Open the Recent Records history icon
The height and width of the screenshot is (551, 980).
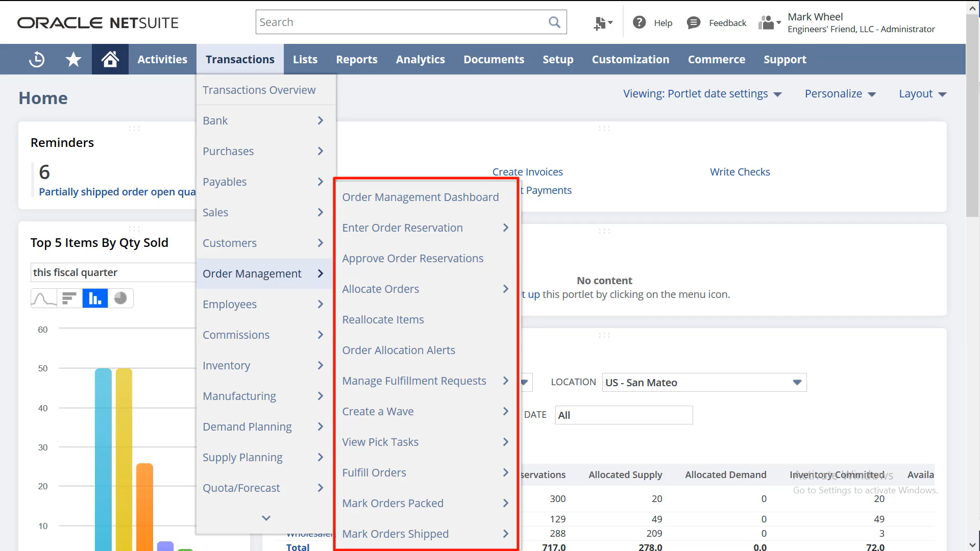[x=37, y=59]
